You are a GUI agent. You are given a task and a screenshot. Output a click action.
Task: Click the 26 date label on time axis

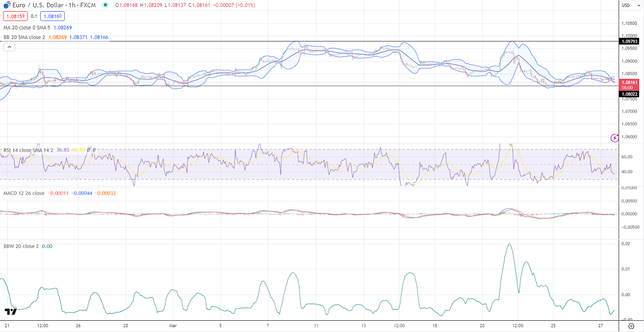coord(78,326)
